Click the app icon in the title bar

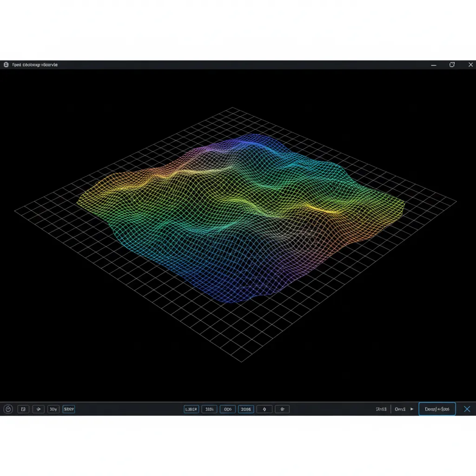pos(6,65)
